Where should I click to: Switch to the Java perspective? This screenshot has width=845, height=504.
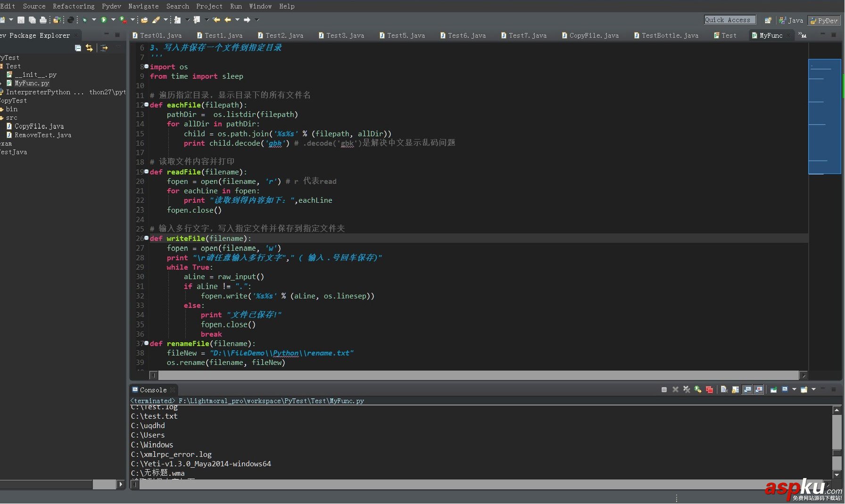[x=791, y=20]
